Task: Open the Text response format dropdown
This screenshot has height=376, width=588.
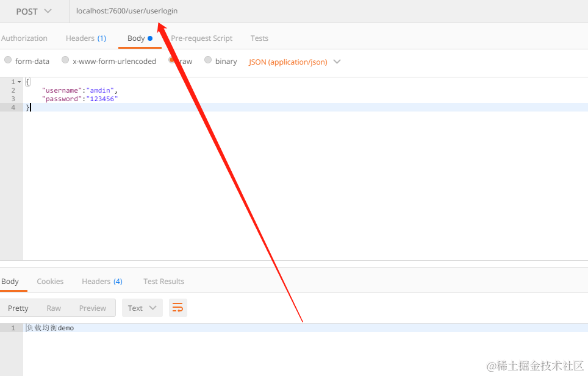Action: (x=142, y=308)
